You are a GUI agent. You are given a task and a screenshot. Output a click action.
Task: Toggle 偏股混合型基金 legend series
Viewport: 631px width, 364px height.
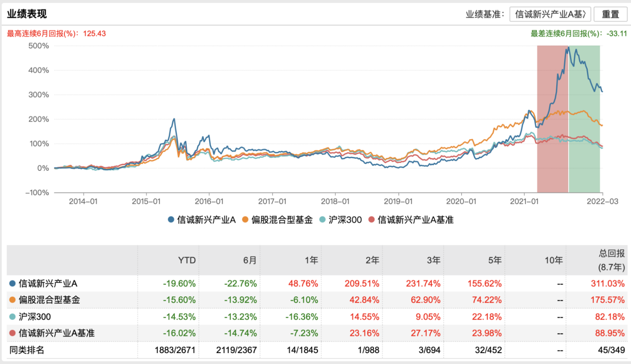tap(277, 220)
